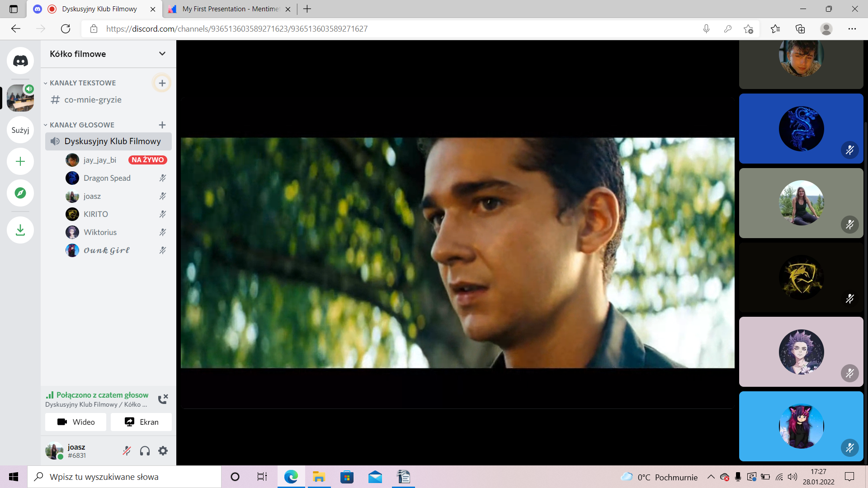Open Discord home via logo icon

click(20, 61)
